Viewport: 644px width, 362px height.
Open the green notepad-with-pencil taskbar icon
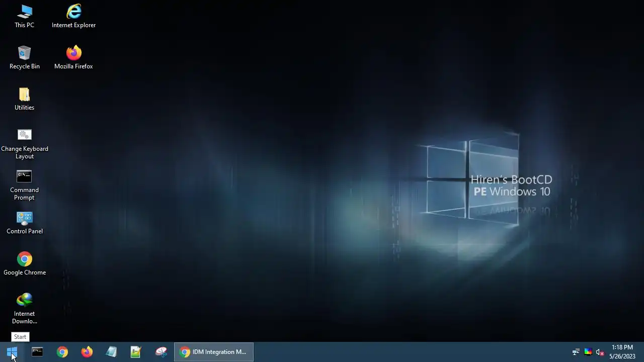(x=136, y=352)
